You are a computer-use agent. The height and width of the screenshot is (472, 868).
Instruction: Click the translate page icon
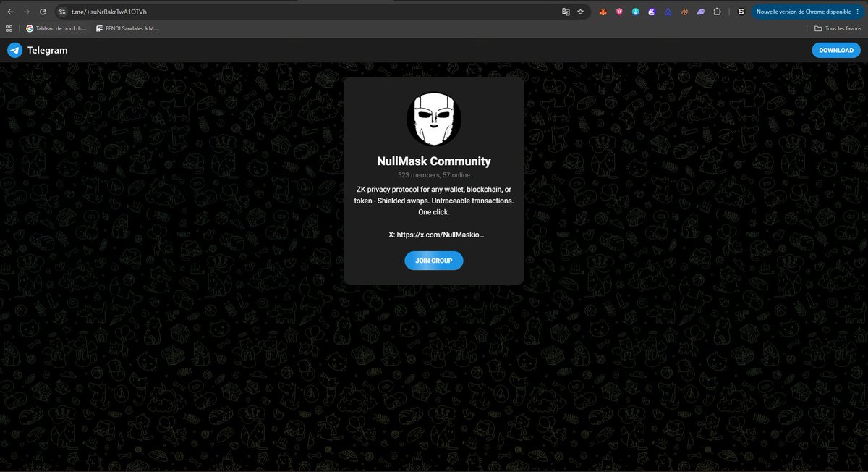pos(566,12)
